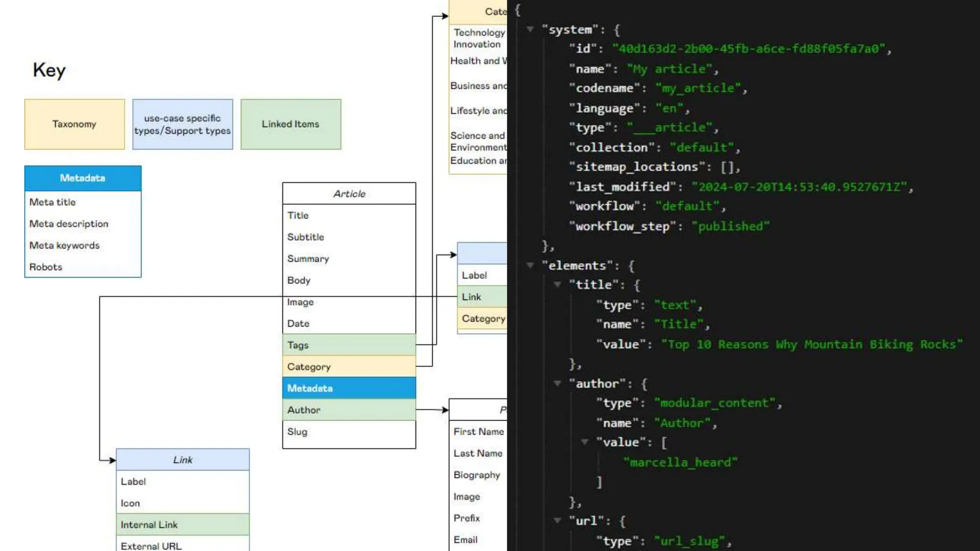980x551 pixels.
Task: Click the blue Metadata row in Article
Action: pyautogui.click(x=349, y=388)
